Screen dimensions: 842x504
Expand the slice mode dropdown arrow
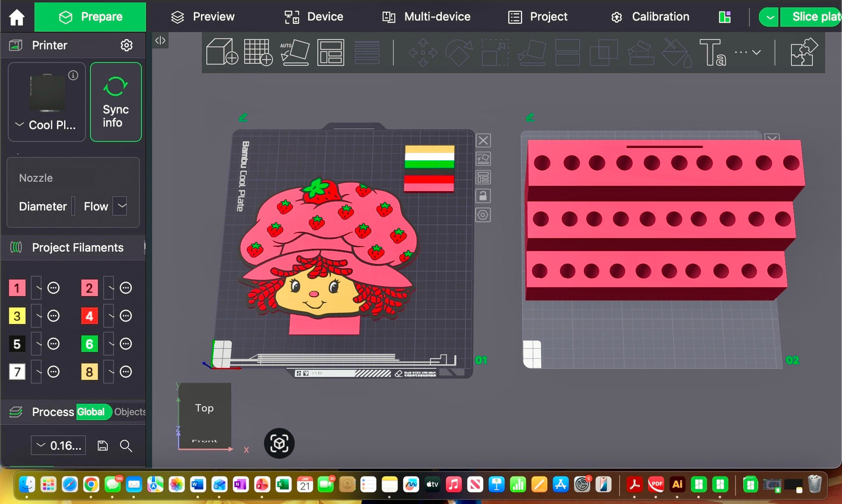tap(769, 17)
